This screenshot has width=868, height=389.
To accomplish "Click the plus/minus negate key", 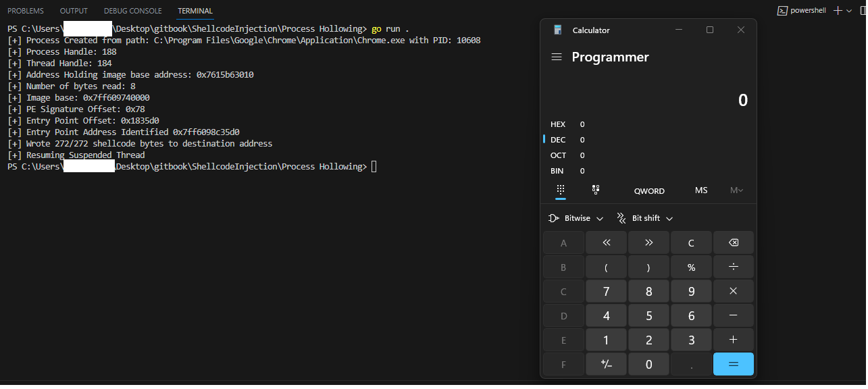I will click(x=606, y=364).
